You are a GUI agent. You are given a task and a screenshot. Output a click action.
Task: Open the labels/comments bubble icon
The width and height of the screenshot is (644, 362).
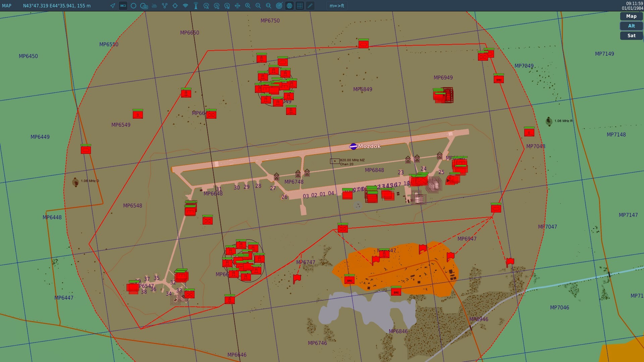pyautogui.click(x=144, y=6)
